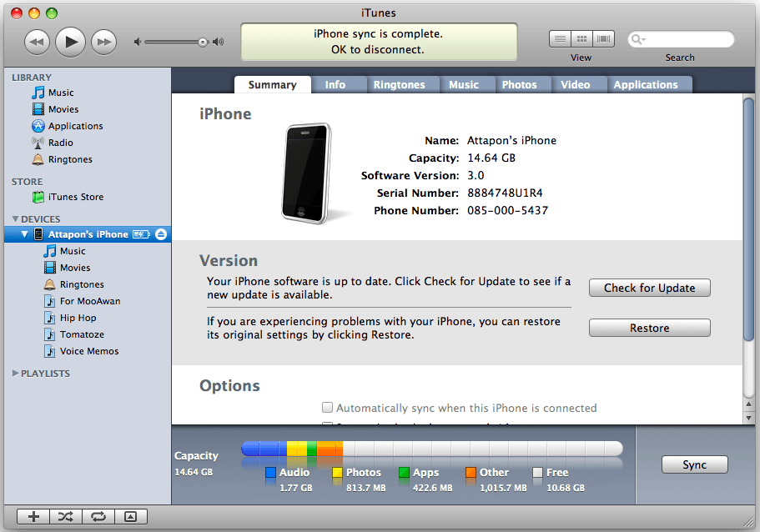The width and height of the screenshot is (760, 532).
Task: Skip forward to next track
Action: point(104,43)
